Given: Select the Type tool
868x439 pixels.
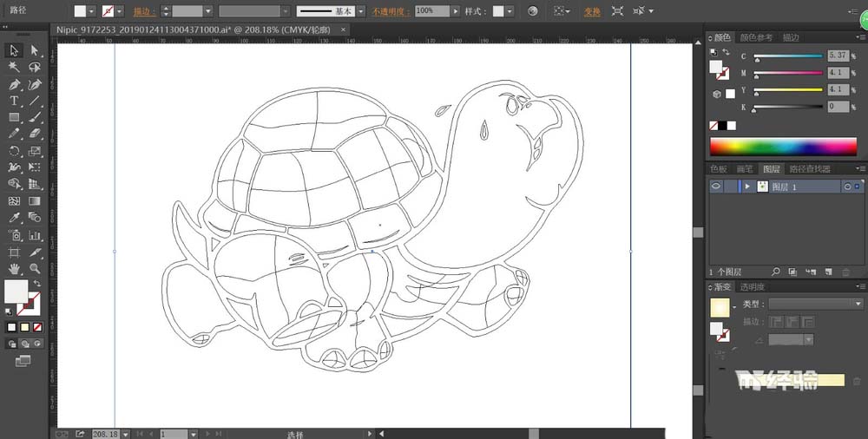Looking at the screenshot, I should (x=14, y=101).
